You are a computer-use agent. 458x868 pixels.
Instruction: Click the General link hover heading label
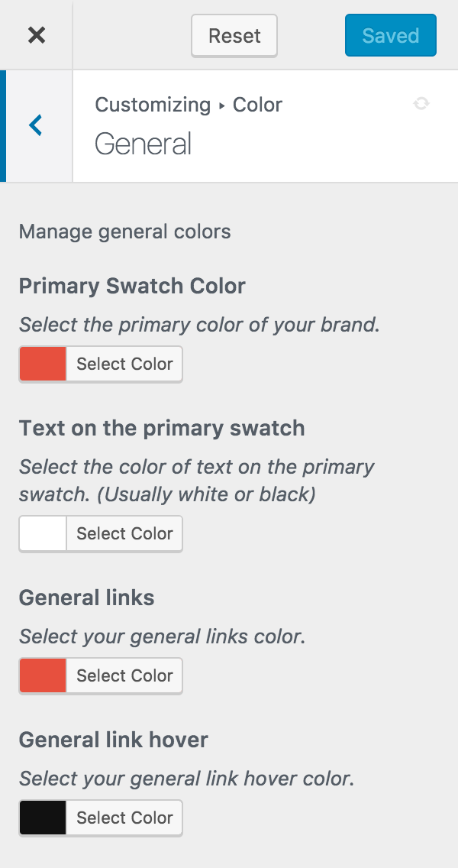click(114, 740)
